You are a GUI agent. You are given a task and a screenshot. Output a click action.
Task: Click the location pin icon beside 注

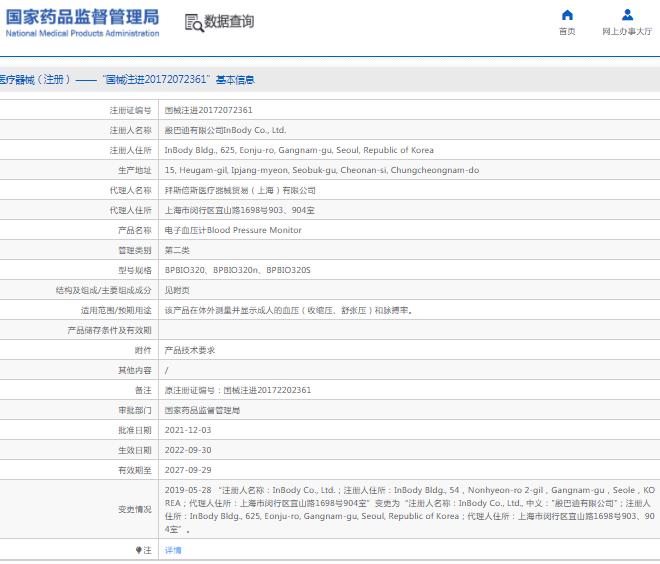tap(138, 550)
